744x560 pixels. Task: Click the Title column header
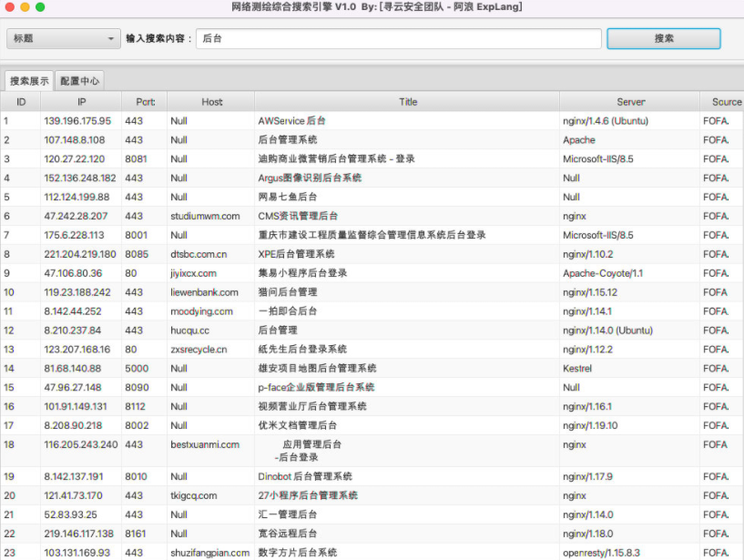[407, 102]
